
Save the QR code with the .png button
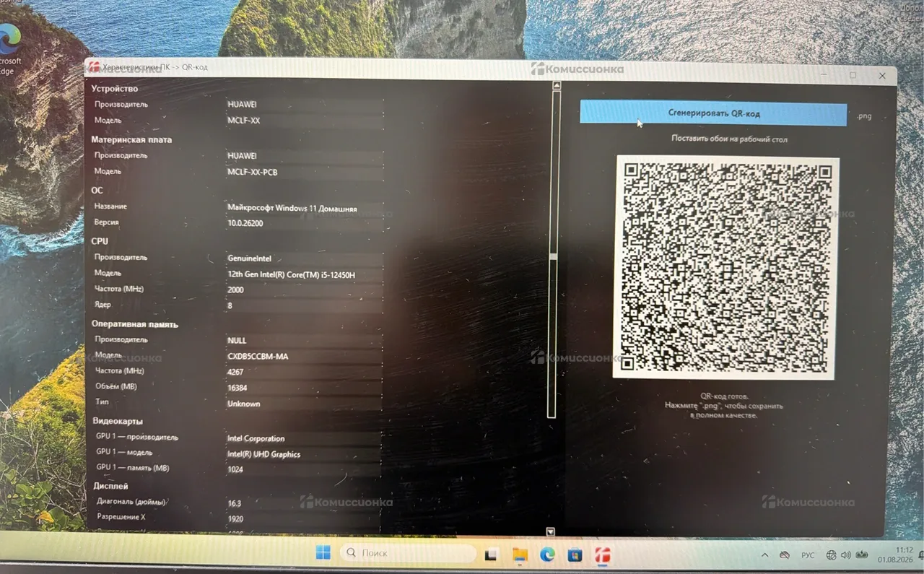864,116
